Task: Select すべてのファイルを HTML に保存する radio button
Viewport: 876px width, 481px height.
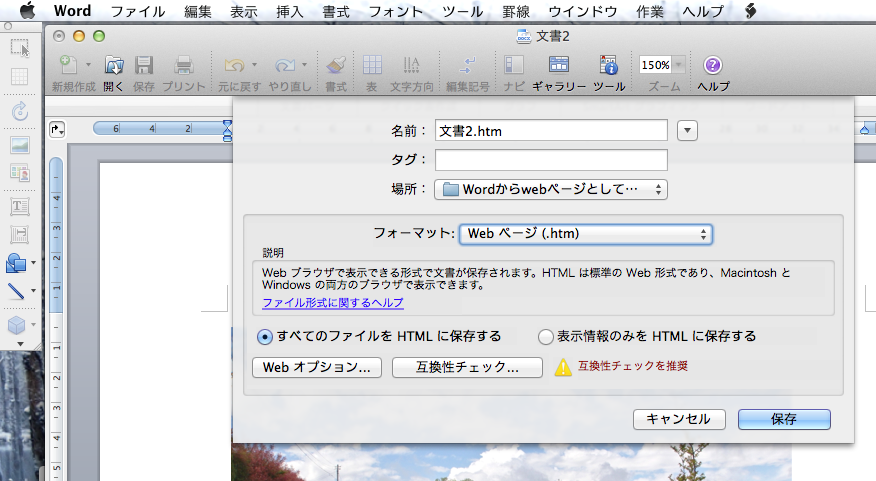Action: [x=265, y=337]
